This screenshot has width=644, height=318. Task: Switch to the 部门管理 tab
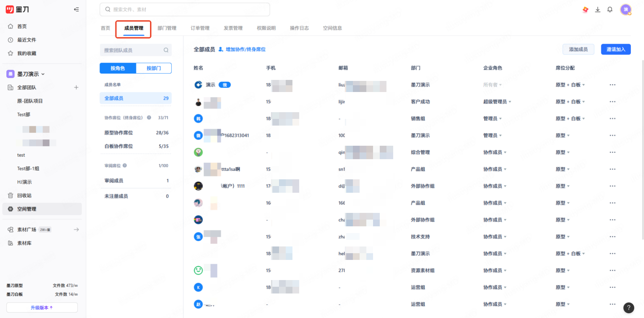tap(167, 28)
